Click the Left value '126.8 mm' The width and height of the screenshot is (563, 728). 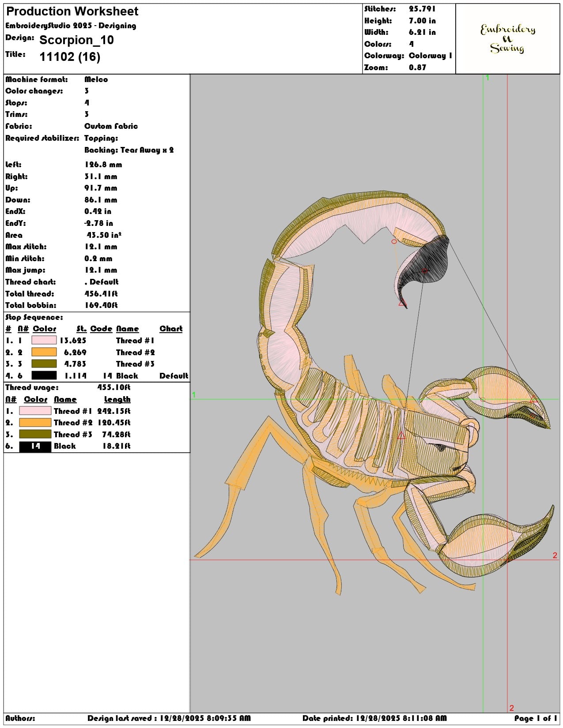(103, 165)
